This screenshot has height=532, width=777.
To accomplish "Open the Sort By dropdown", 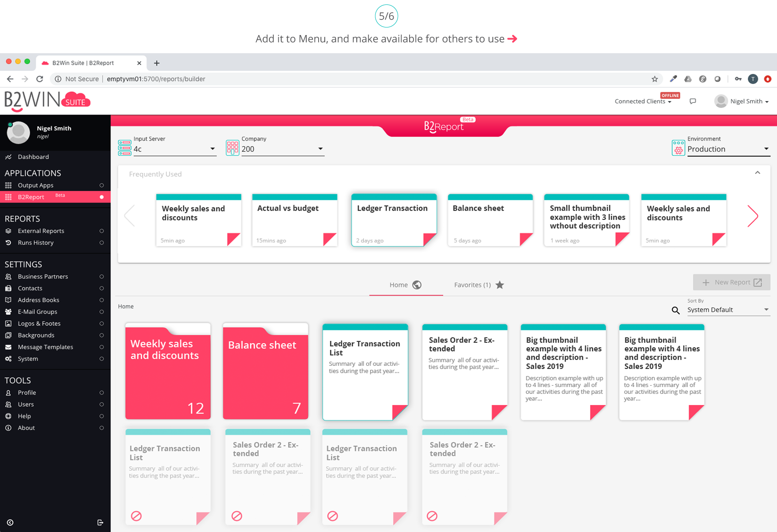I will pyautogui.click(x=728, y=310).
